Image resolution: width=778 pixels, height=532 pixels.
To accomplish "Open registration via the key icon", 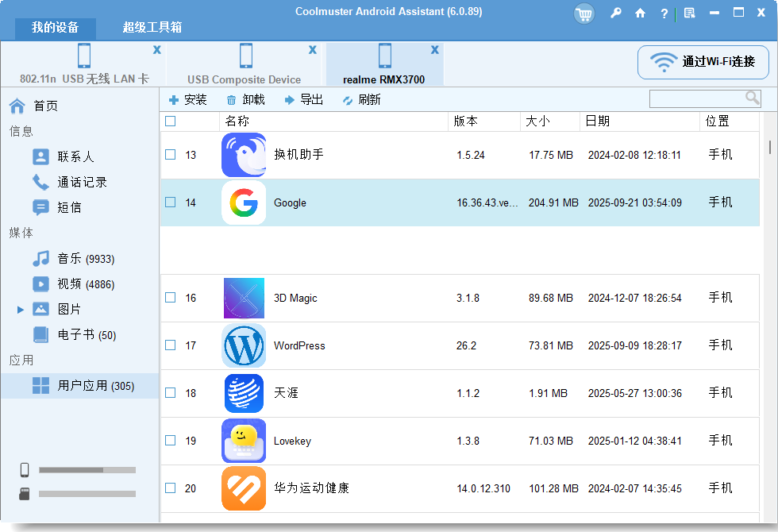I will pyautogui.click(x=615, y=13).
